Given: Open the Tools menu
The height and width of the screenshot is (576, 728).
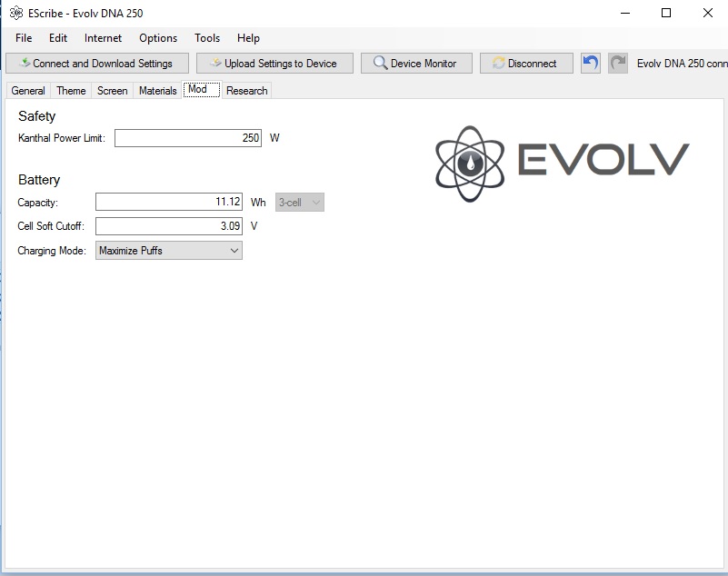Looking at the screenshot, I should [207, 38].
